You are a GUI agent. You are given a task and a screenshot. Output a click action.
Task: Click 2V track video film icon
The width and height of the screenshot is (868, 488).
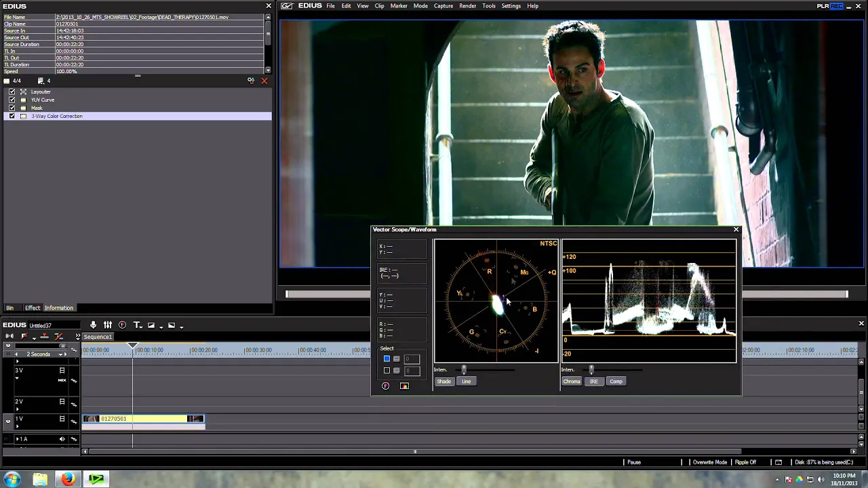pyautogui.click(x=62, y=401)
